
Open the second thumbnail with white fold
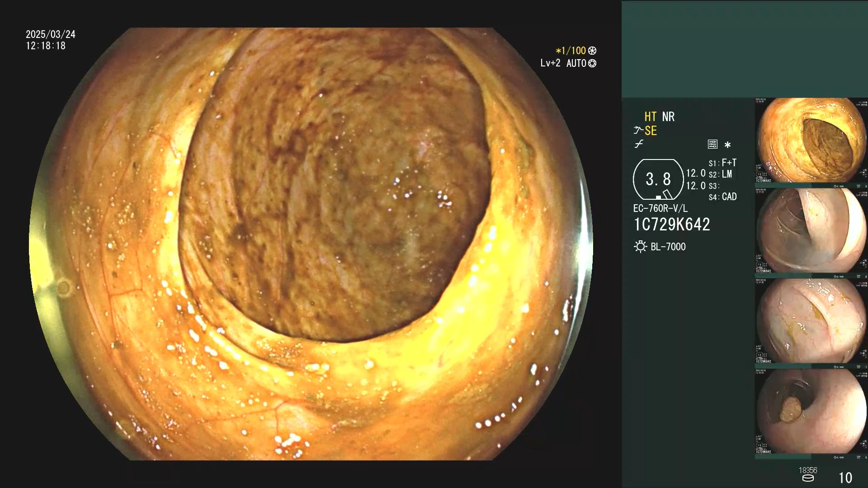pyautogui.click(x=811, y=230)
